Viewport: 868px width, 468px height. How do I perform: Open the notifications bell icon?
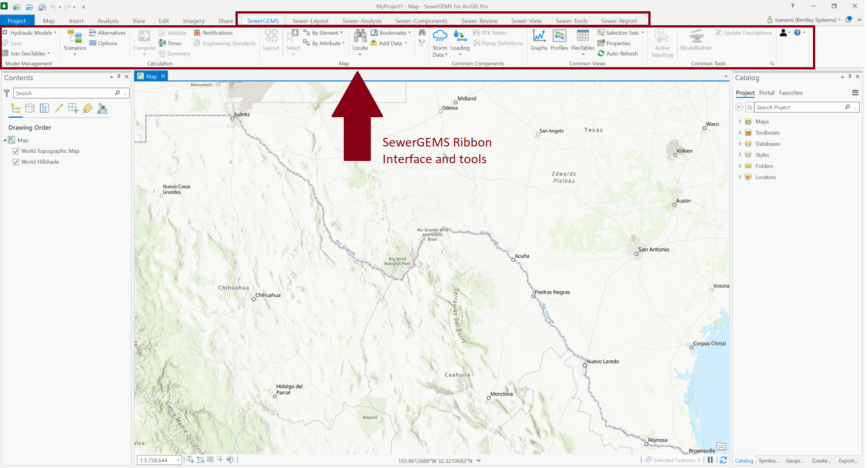pos(849,20)
